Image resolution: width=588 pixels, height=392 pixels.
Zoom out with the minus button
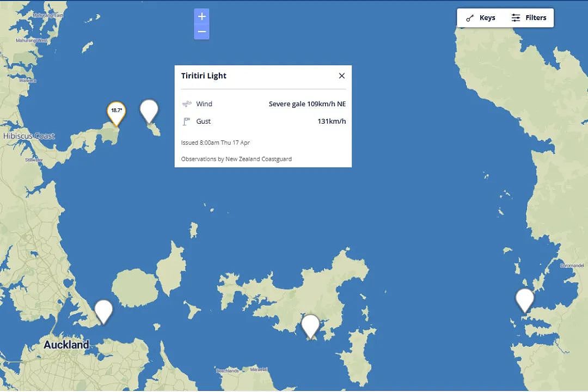202,32
